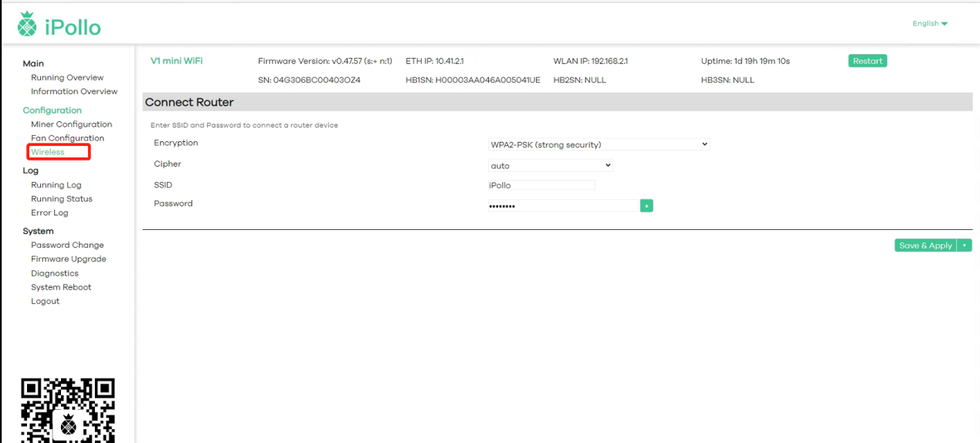The height and width of the screenshot is (443, 980).
Task: Focus the Password input field
Action: [x=562, y=205]
